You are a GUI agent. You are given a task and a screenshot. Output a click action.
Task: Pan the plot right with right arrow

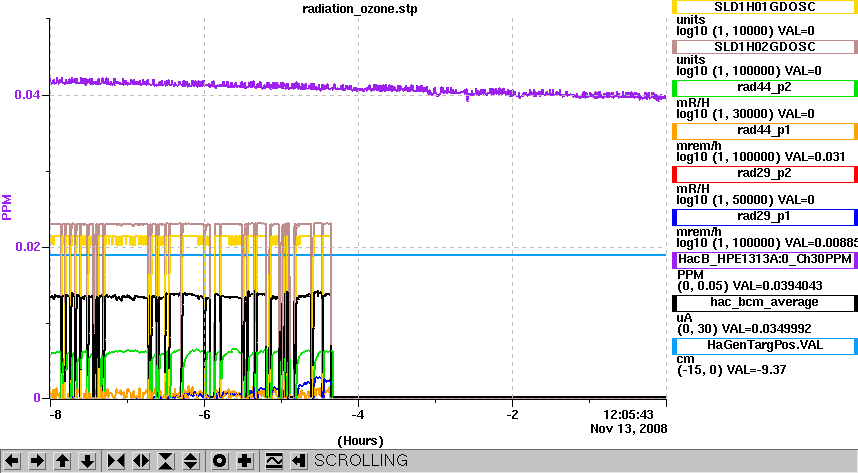pyautogui.click(x=37, y=461)
